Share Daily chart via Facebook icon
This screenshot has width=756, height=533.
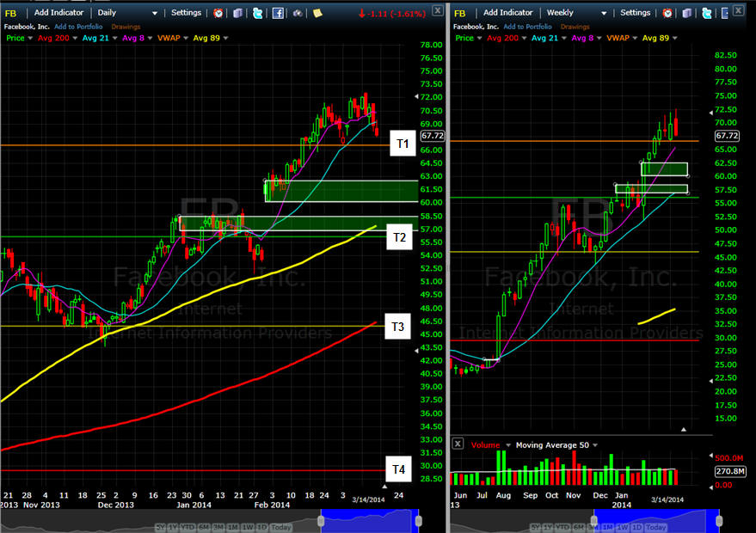(278, 13)
